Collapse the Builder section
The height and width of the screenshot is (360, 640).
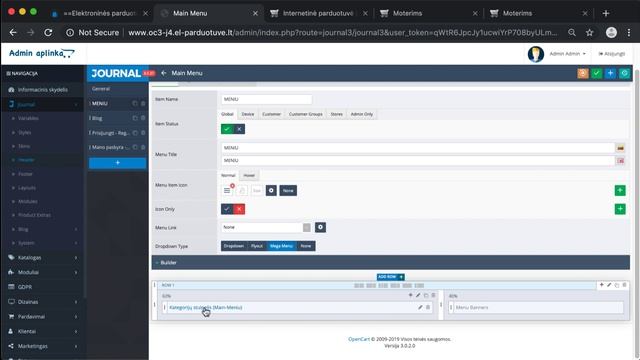pyautogui.click(x=391, y=262)
